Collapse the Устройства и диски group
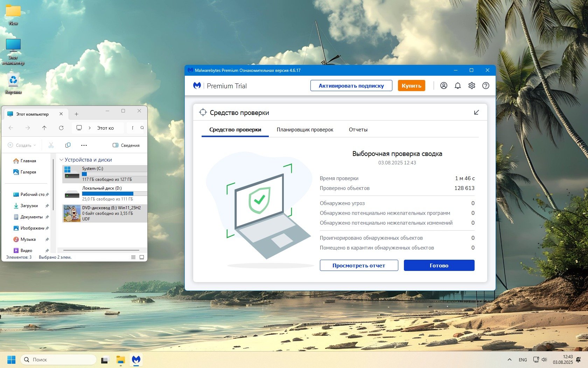This screenshot has width=588, height=368. pyautogui.click(x=62, y=160)
